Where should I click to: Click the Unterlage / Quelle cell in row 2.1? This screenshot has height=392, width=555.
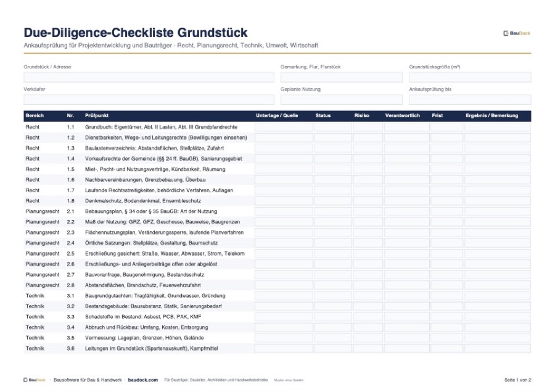coord(284,211)
